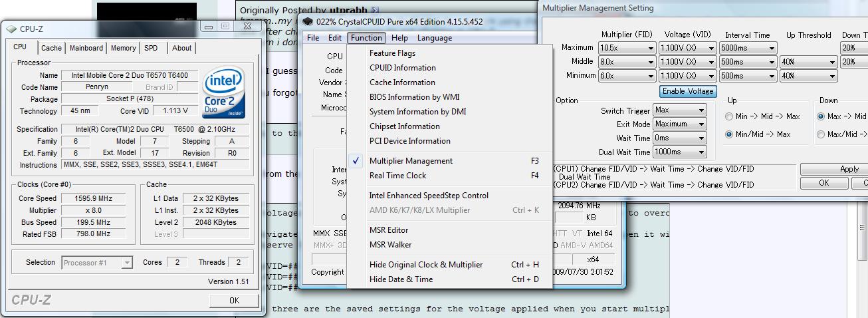Image resolution: width=868 pixels, height=318 pixels.
Task: Click OK in Multiplier Management Setting
Action: (823, 183)
